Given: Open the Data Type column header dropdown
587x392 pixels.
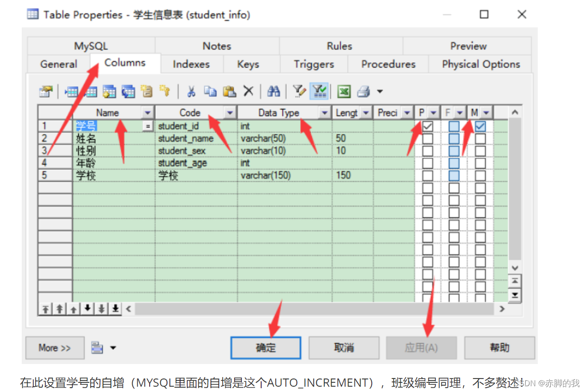Looking at the screenshot, I should click(x=324, y=113).
